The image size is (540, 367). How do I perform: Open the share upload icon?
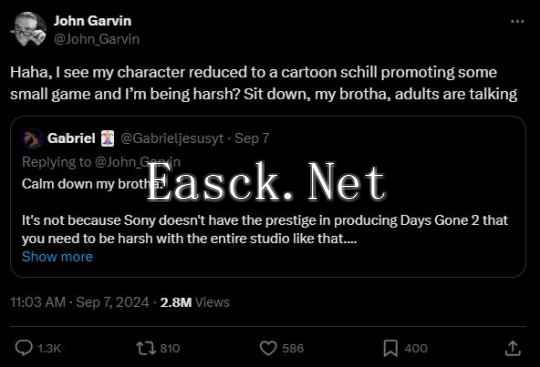513,348
